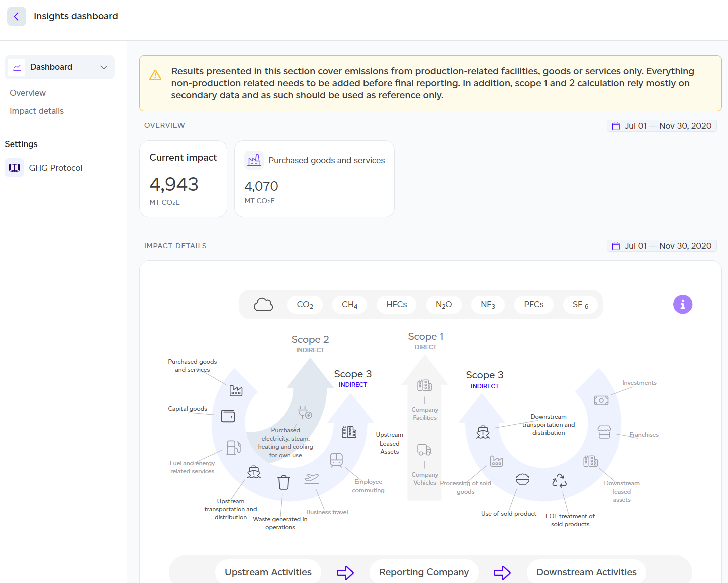This screenshot has height=583, width=728.
Task: Click the EOL treatment recycle icon
Action: click(560, 481)
